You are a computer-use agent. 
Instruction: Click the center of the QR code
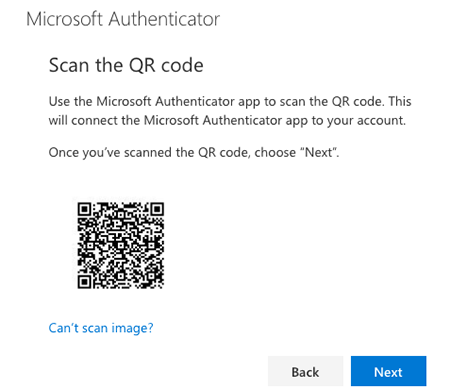[121, 245]
